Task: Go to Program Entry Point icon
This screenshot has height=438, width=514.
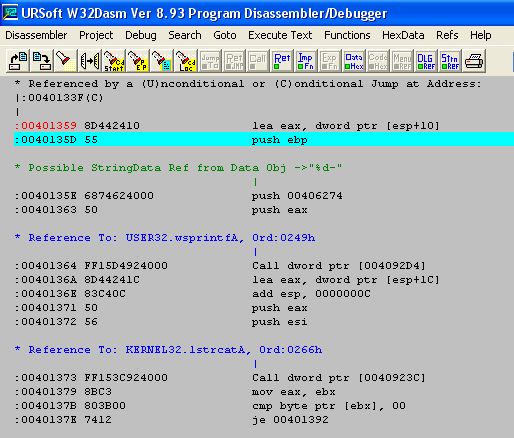Action: pos(138,61)
